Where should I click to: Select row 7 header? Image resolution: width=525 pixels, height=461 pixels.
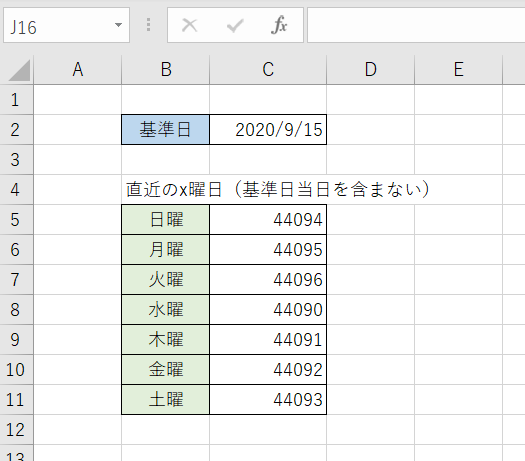16,280
